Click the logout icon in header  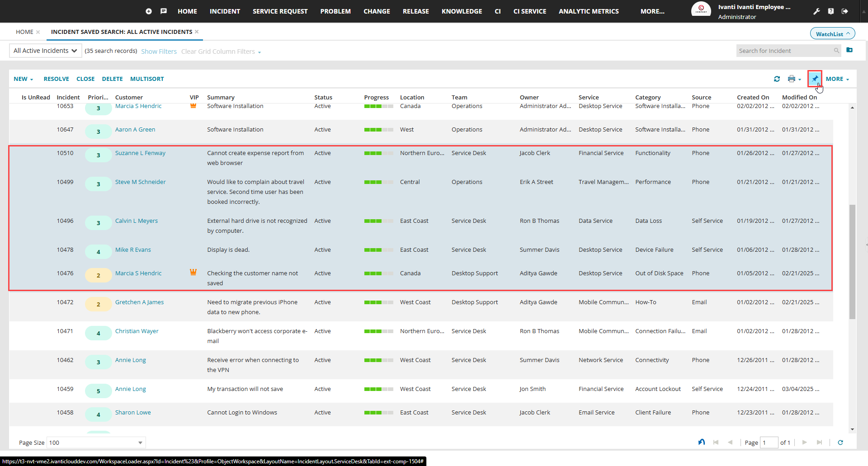point(845,11)
